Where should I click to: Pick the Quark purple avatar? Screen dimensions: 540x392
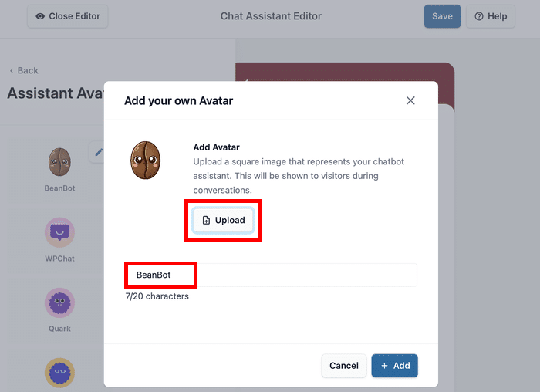[x=59, y=302]
